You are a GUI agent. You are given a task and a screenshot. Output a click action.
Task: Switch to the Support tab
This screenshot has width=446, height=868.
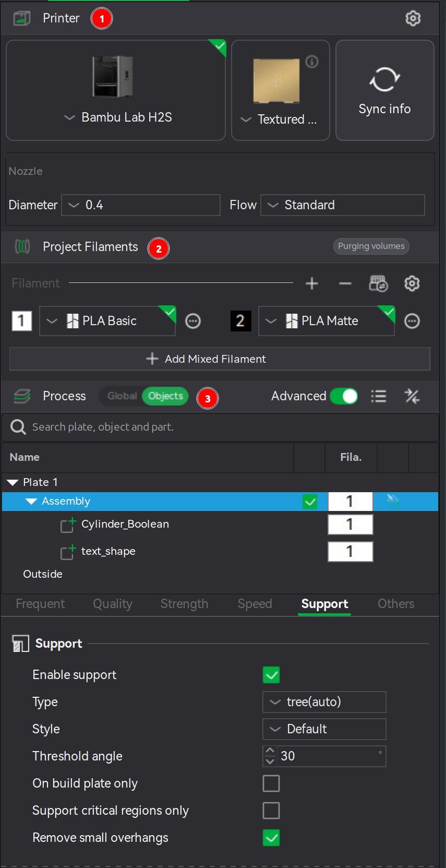pos(324,604)
